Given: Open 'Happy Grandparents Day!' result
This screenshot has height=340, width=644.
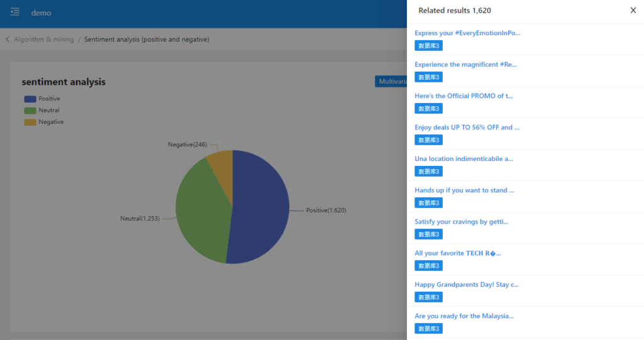Looking at the screenshot, I should (466, 284).
